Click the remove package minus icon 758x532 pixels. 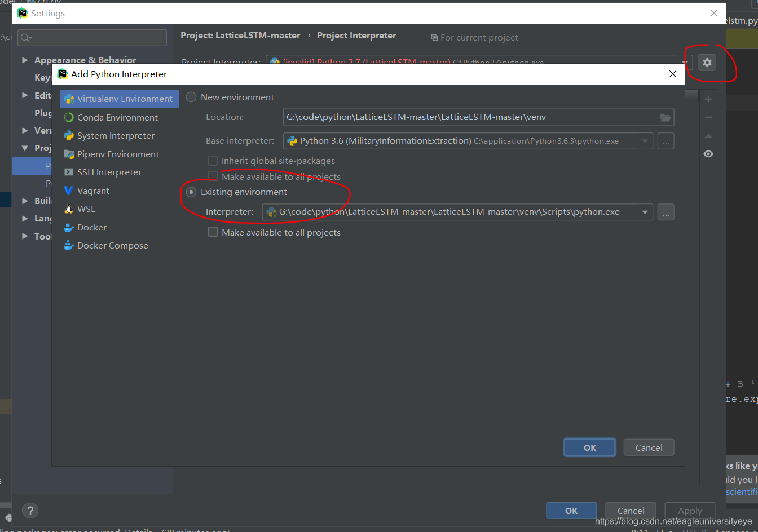pyautogui.click(x=708, y=117)
